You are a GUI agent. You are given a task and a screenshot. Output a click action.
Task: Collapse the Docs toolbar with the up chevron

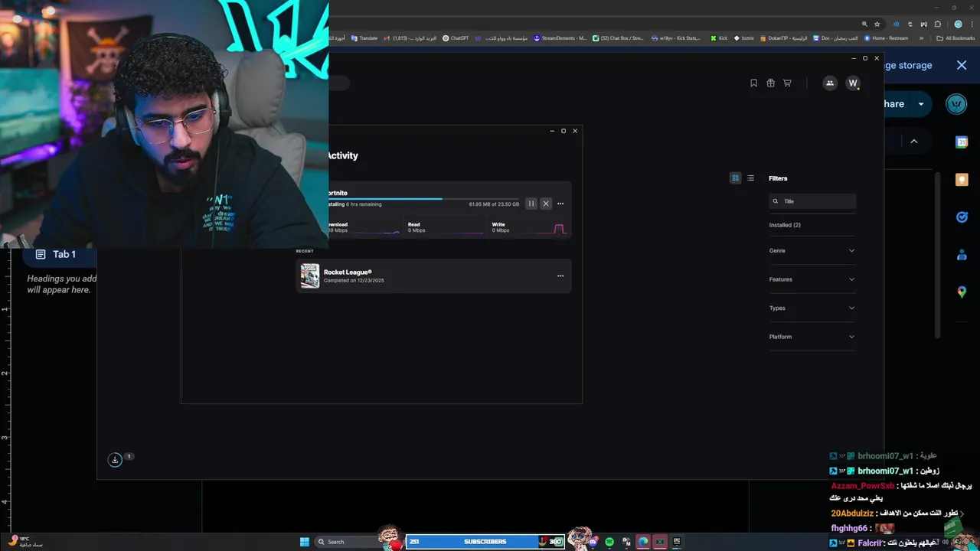(x=913, y=142)
